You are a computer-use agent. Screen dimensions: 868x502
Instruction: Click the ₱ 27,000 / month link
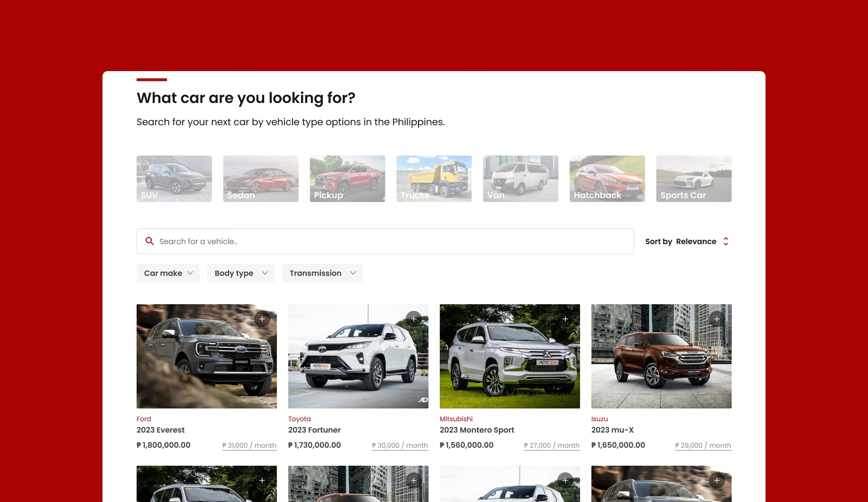552,445
